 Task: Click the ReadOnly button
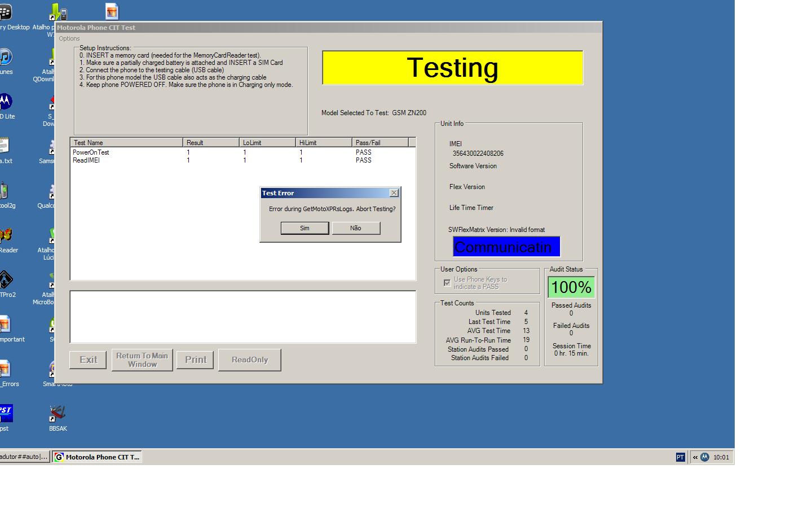[250, 360]
